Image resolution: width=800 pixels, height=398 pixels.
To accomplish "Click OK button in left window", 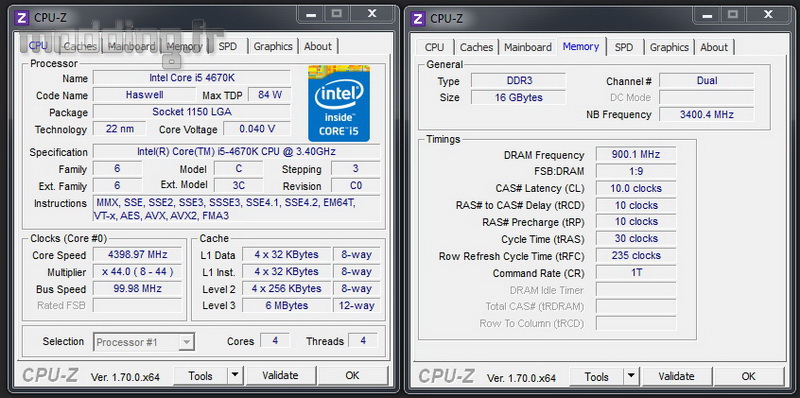I will click(353, 376).
